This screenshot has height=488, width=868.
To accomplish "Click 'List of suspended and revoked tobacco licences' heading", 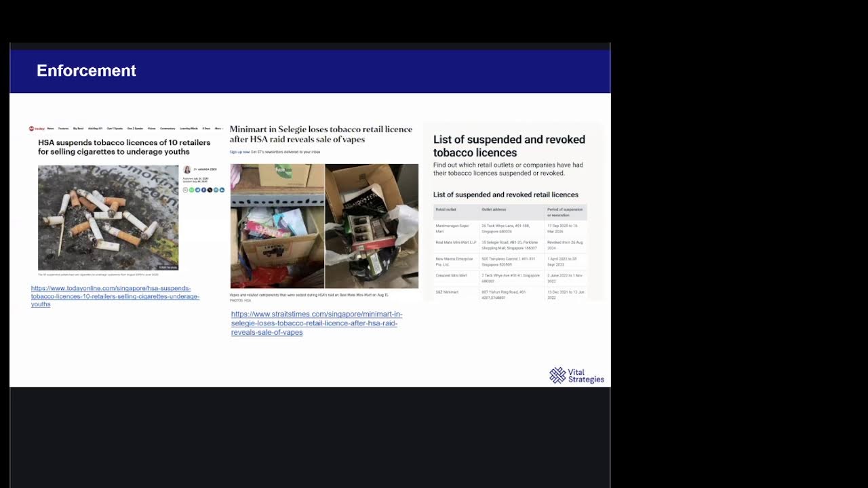I will [x=509, y=146].
